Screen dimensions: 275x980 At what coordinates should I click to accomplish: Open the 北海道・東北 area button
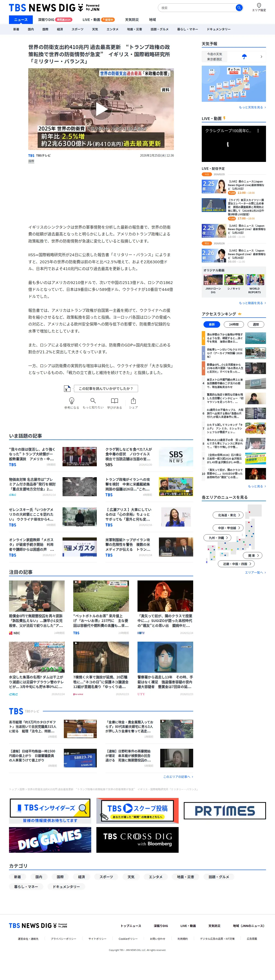pyautogui.click(x=228, y=515)
